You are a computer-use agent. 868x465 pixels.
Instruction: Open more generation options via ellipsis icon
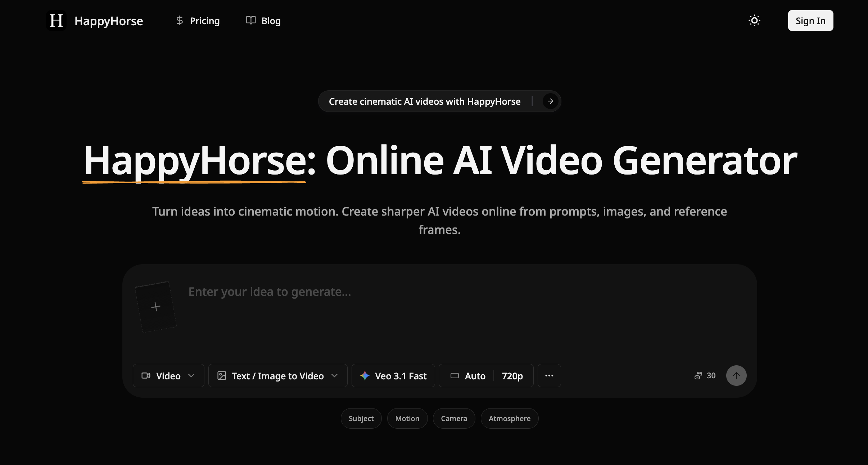[x=549, y=376]
